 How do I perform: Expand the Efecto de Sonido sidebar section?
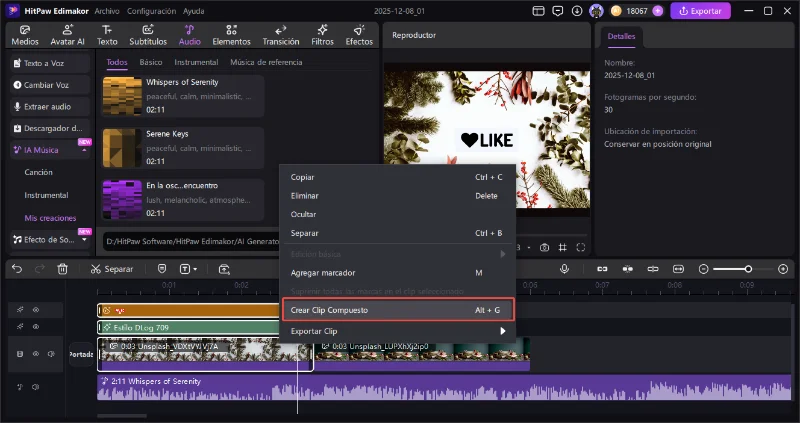point(84,240)
